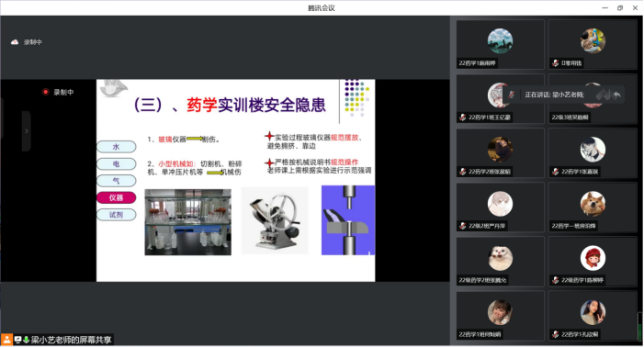Click 规范操作 red text on slide
The width and height of the screenshot is (644, 347).
(x=345, y=162)
